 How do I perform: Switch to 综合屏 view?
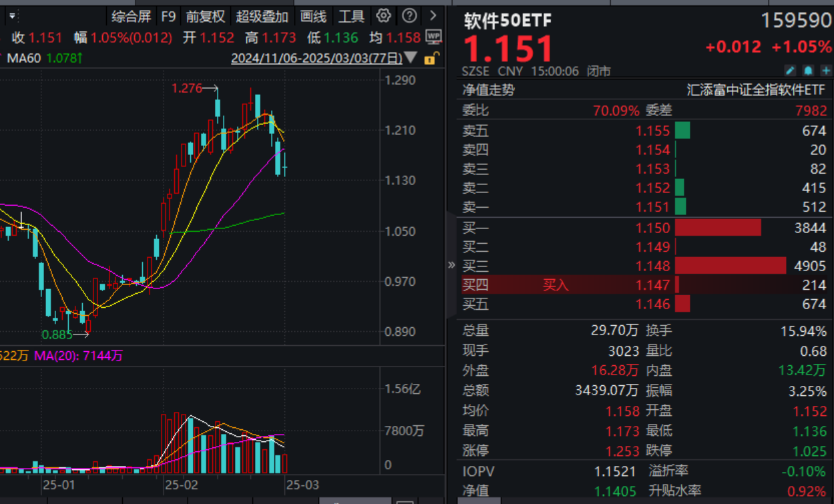[x=132, y=16]
